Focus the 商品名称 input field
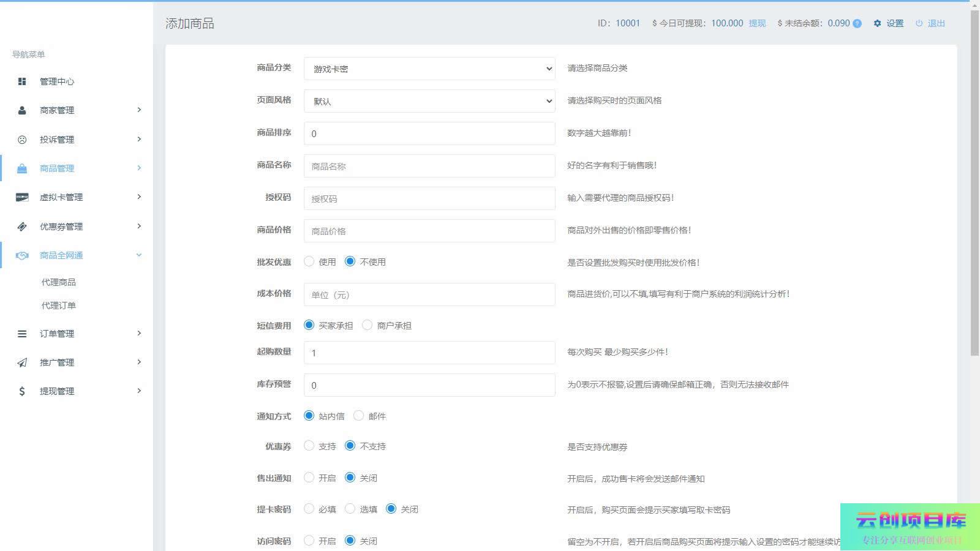The width and height of the screenshot is (980, 551). (429, 166)
